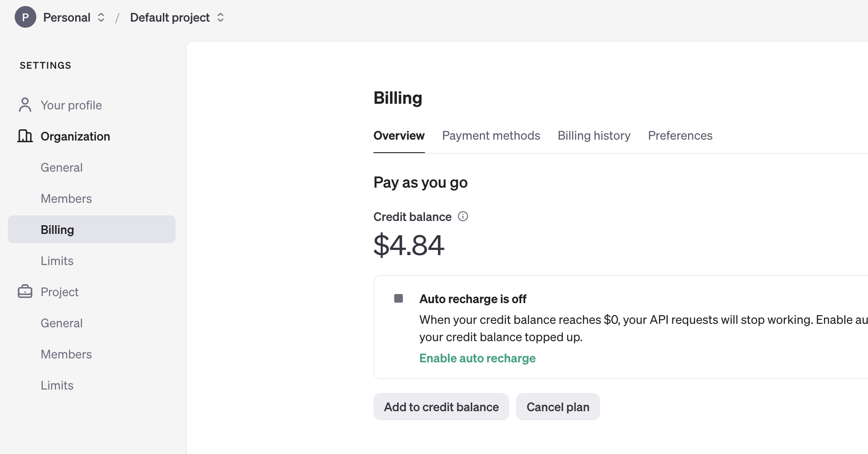Click the auto recharge status square icon
Image resolution: width=868 pixels, height=454 pixels.
click(x=399, y=298)
